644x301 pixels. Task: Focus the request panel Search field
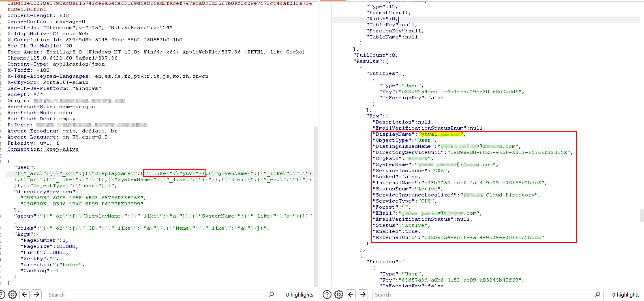[161, 295]
